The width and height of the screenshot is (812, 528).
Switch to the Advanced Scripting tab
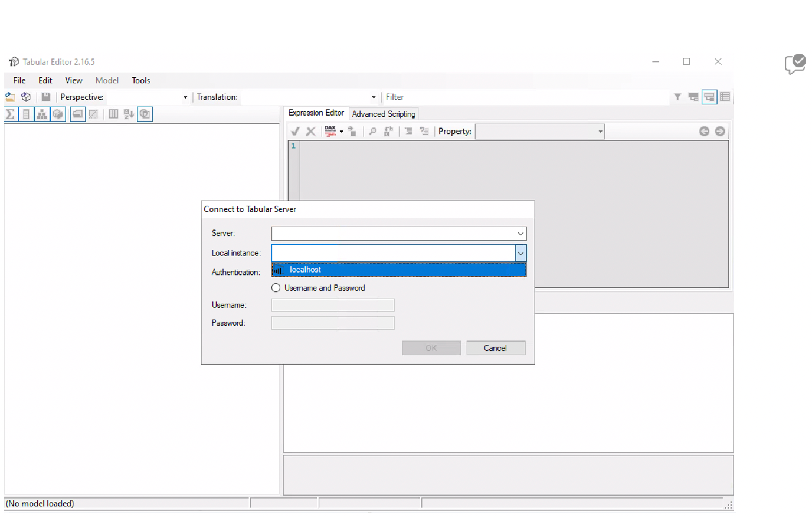[x=384, y=114]
